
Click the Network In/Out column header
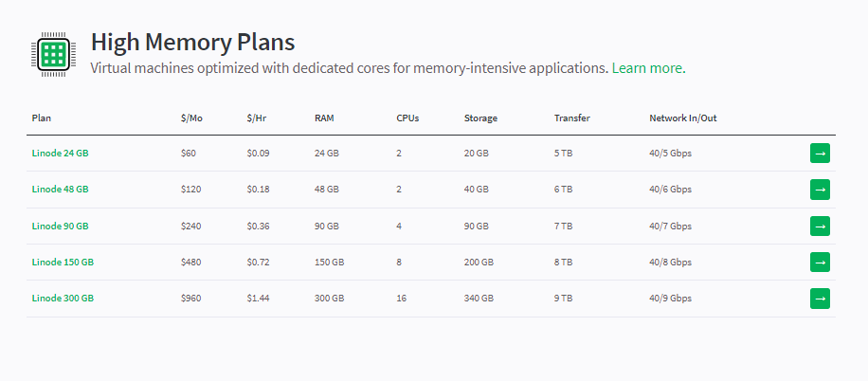pyautogui.click(x=683, y=118)
